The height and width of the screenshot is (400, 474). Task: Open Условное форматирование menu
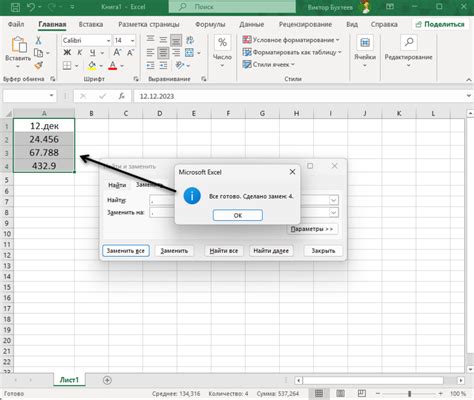coord(291,40)
